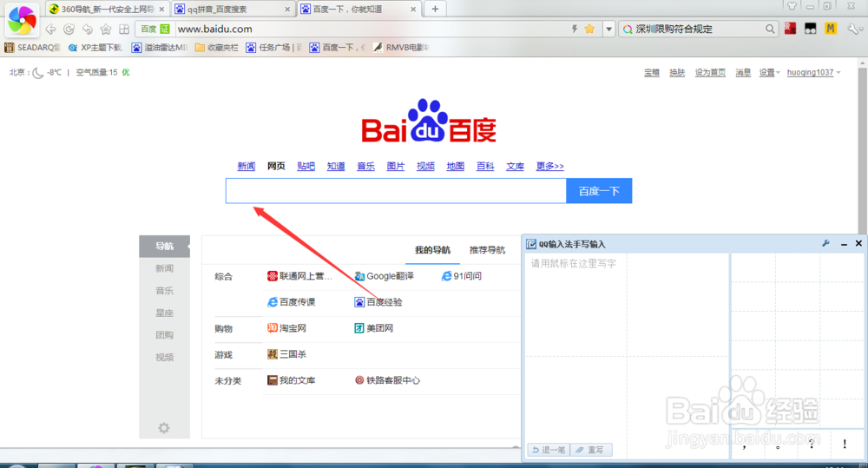Click the gear icon in Baidu side navigation

(164, 427)
